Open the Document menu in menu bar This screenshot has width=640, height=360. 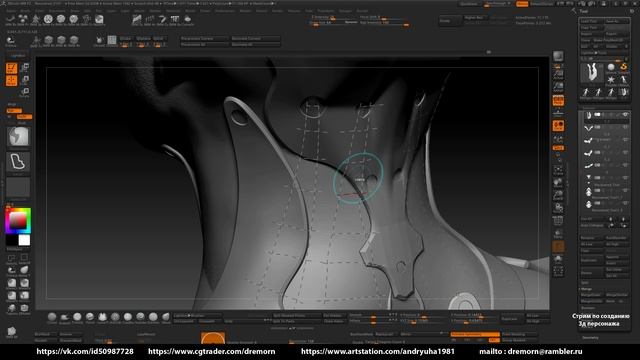click(x=57, y=11)
